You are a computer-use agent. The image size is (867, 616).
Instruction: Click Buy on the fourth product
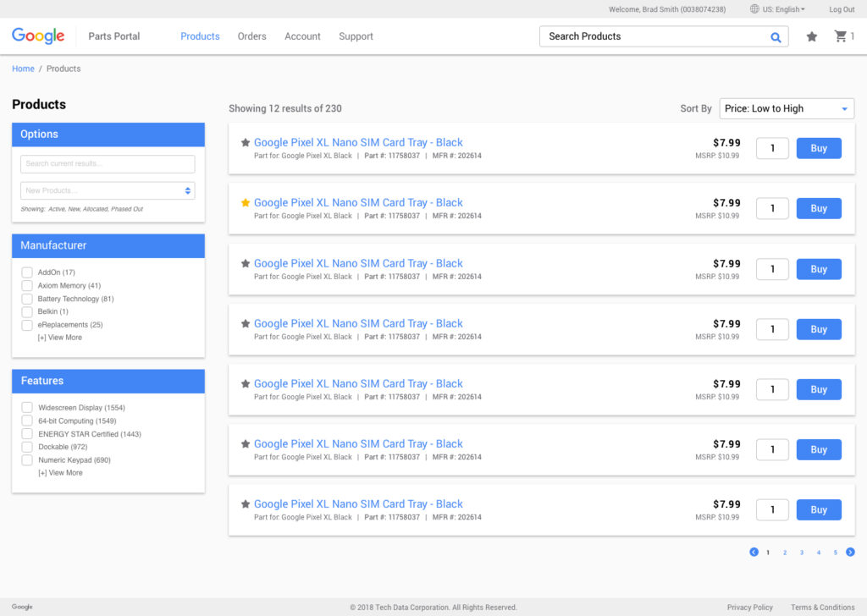tap(819, 329)
